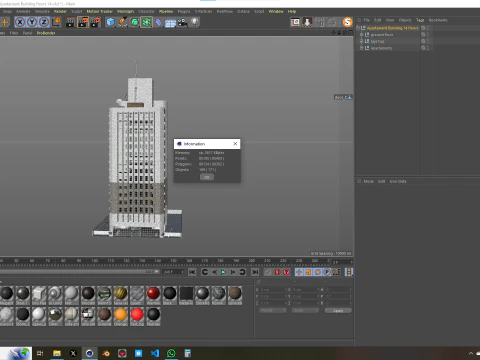Click the record active objects button
Image resolution: width=480 pixels, height=360 pixels.
[x=268, y=272]
